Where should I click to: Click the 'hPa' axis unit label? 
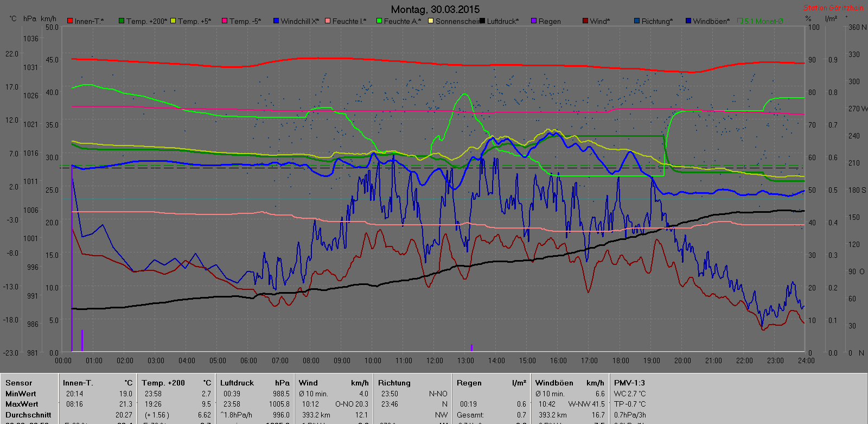(x=30, y=18)
